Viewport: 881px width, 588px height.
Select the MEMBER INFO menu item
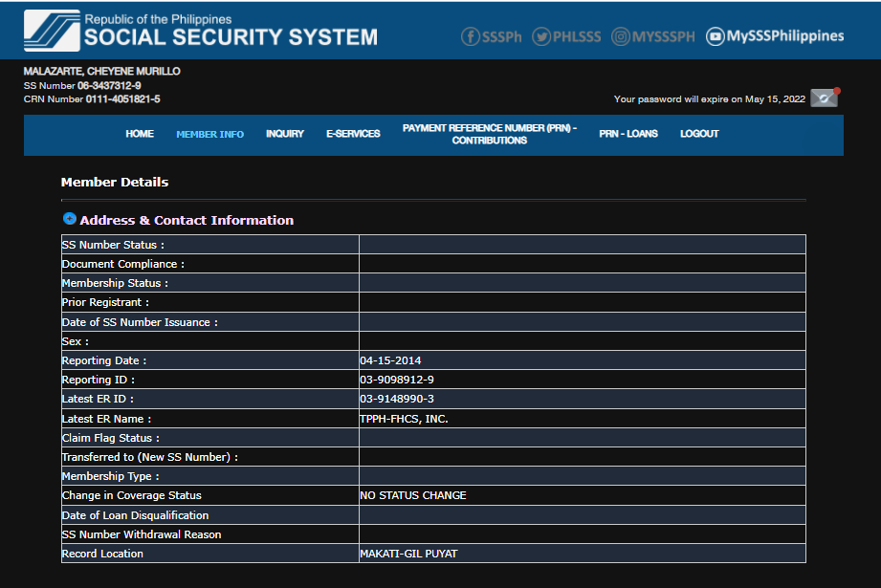click(209, 134)
